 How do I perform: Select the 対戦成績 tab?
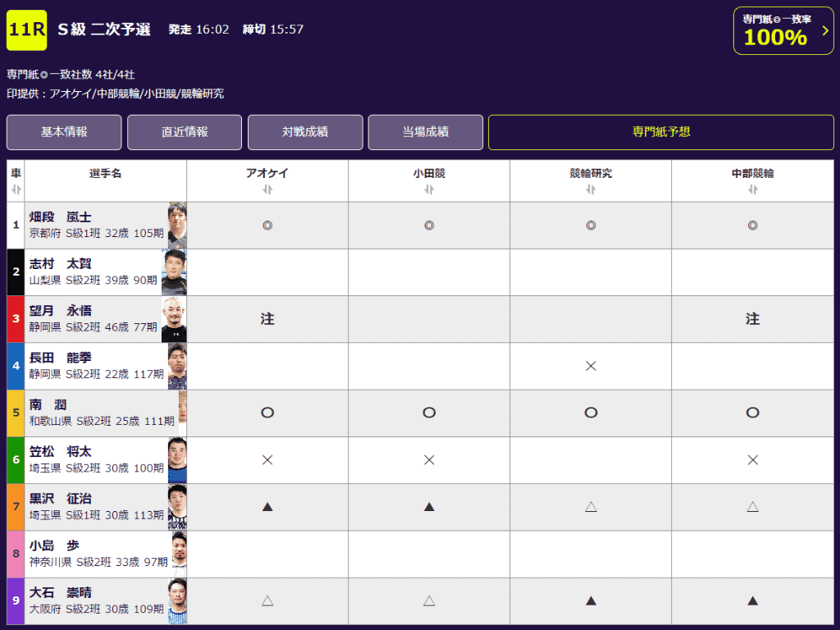[305, 132]
